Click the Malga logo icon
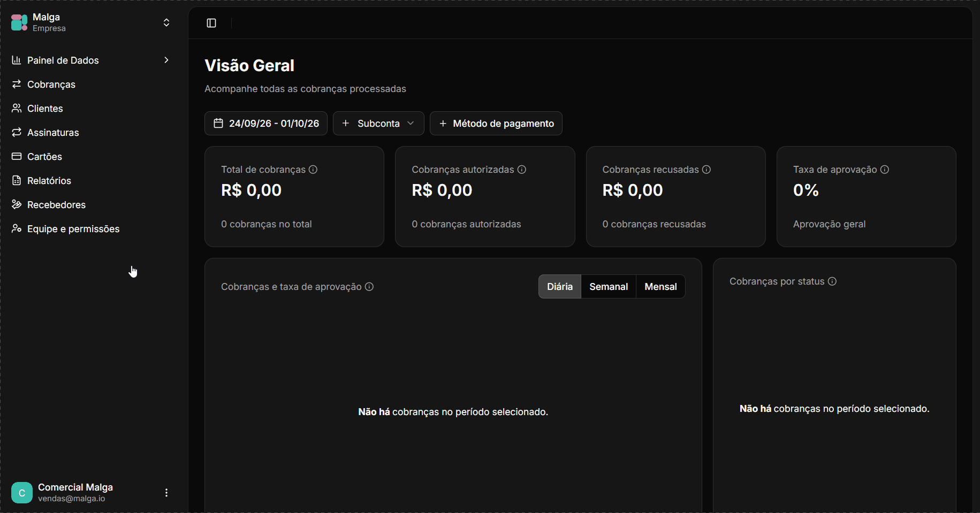Screen dimensions: 980x513 [19, 22]
